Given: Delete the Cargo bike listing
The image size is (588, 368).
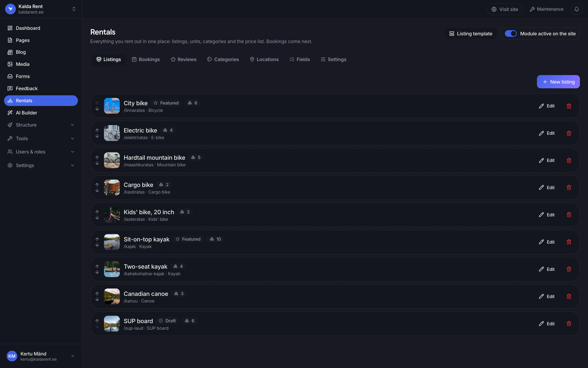Looking at the screenshot, I should [569, 187].
